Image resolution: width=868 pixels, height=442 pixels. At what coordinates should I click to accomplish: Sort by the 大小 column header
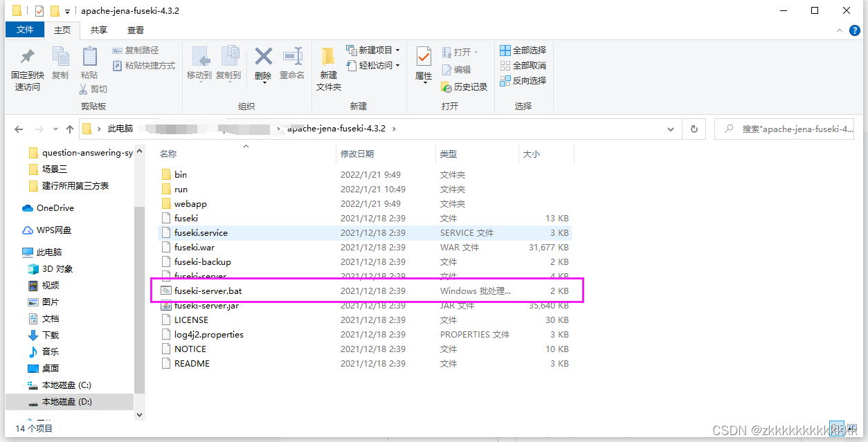pyautogui.click(x=532, y=154)
